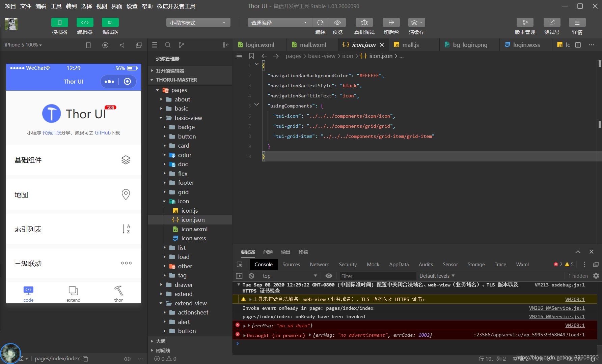
Task: Toggle the console sidebar icon
Action: pos(239,276)
